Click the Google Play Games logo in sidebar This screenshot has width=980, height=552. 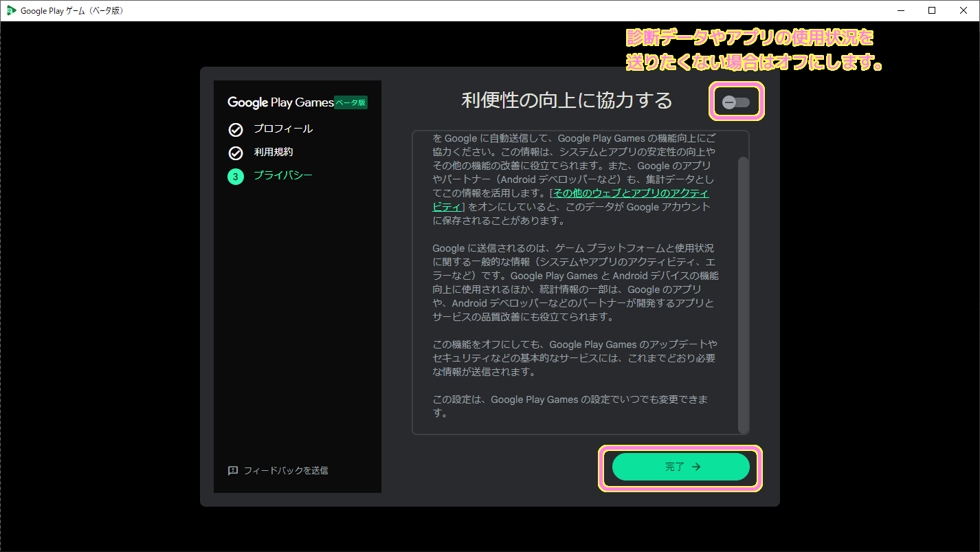[280, 102]
